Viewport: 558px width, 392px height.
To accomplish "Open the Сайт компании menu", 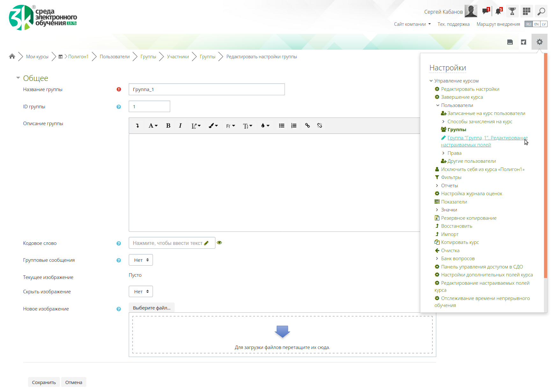I will (x=412, y=24).
